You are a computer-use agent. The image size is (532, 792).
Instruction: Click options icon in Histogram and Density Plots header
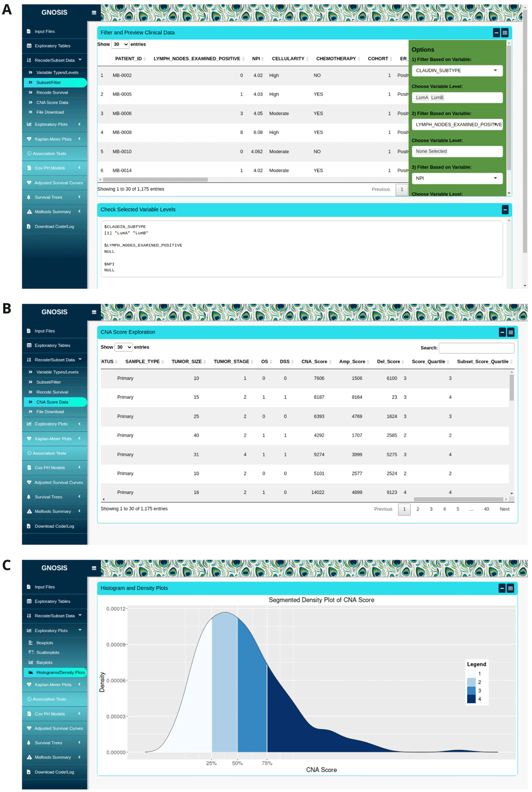(510, 588)
